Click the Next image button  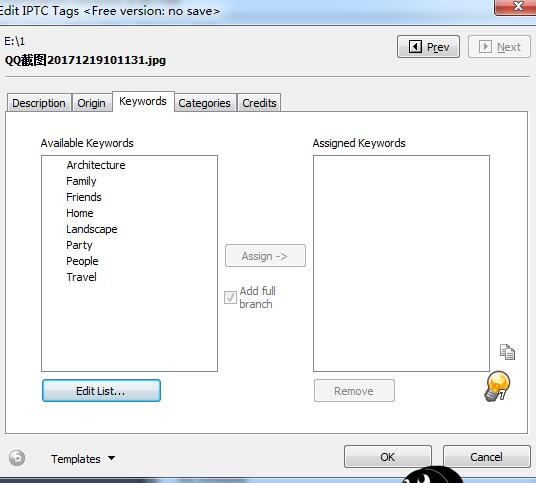pyautogui.click(x=499, y=46)
